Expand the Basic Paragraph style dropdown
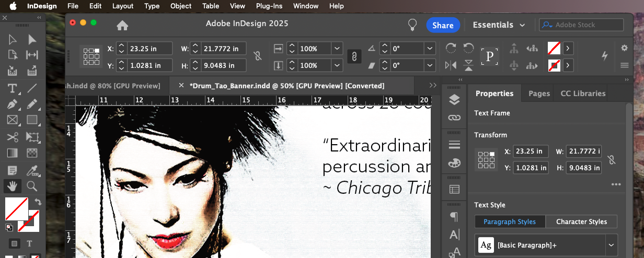 [611, 245]
